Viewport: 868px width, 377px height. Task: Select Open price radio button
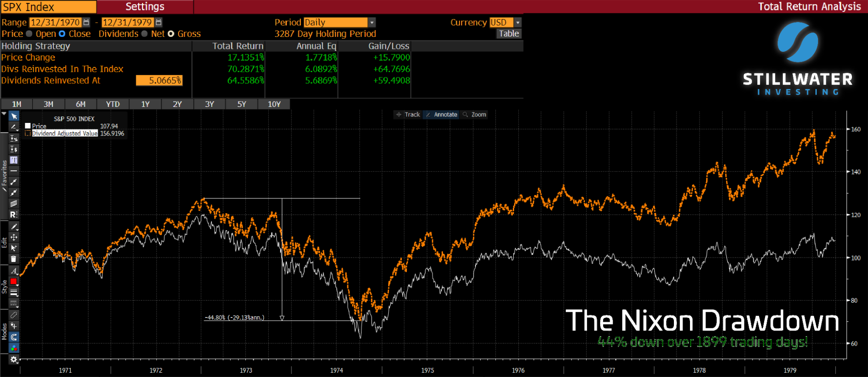click(29, 34)
